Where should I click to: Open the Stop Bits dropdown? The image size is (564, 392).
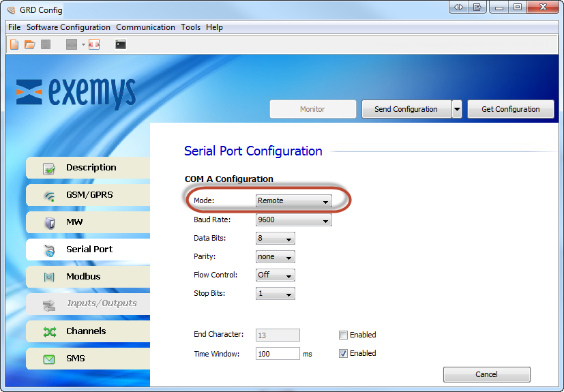pyautogui.click(x=275, y=294)
